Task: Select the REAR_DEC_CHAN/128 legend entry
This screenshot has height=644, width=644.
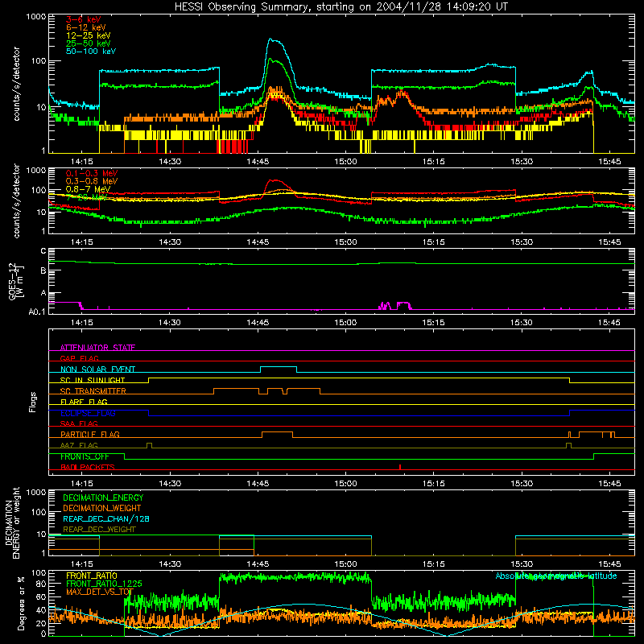Action: [x=106, y=518]
